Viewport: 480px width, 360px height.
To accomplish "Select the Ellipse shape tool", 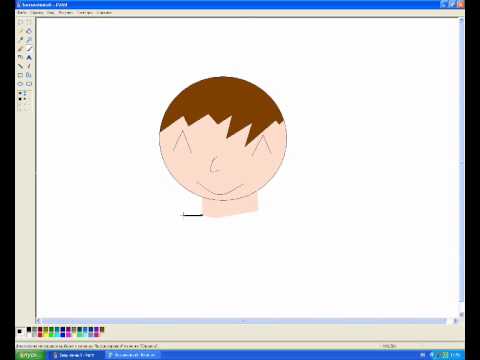I will [20, 84].
